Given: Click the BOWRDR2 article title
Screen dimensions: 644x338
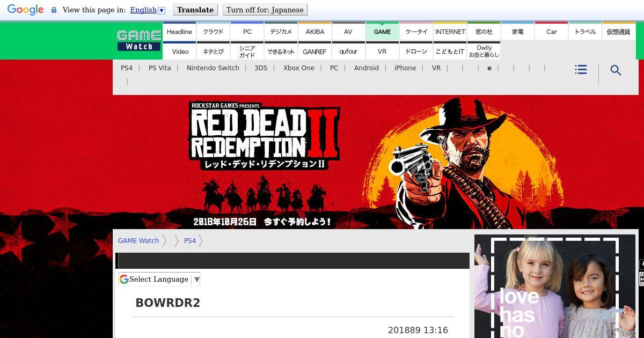Looking at the screenshot, I should point(168,303).
